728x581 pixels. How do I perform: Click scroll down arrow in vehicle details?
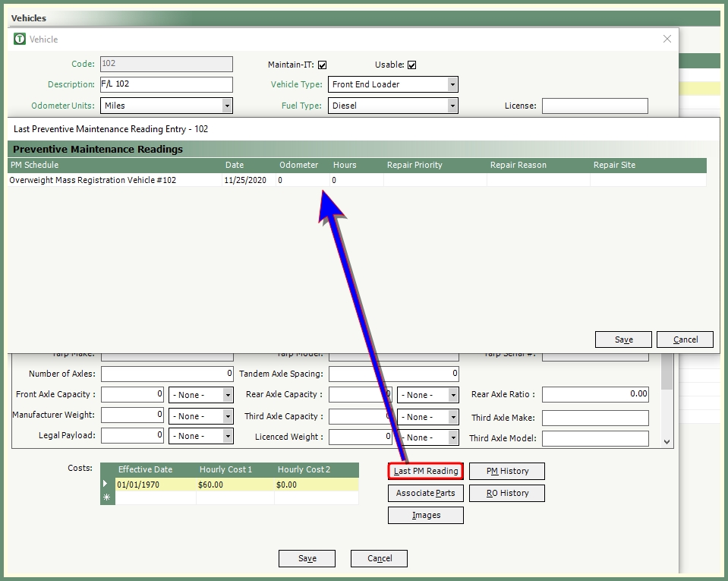point(667,441)
